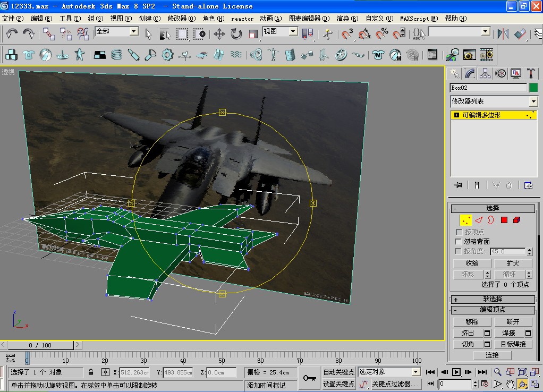543x392 pixels.
Task: Toggle 自动关键点 auto key mode
Action: [x=338, y=372]
